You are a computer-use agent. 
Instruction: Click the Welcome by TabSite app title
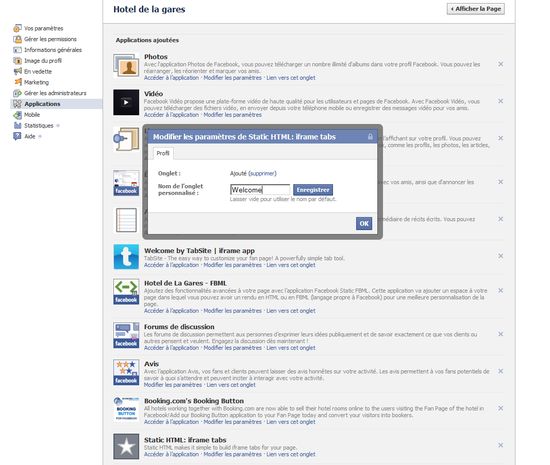tap(199, 251)
